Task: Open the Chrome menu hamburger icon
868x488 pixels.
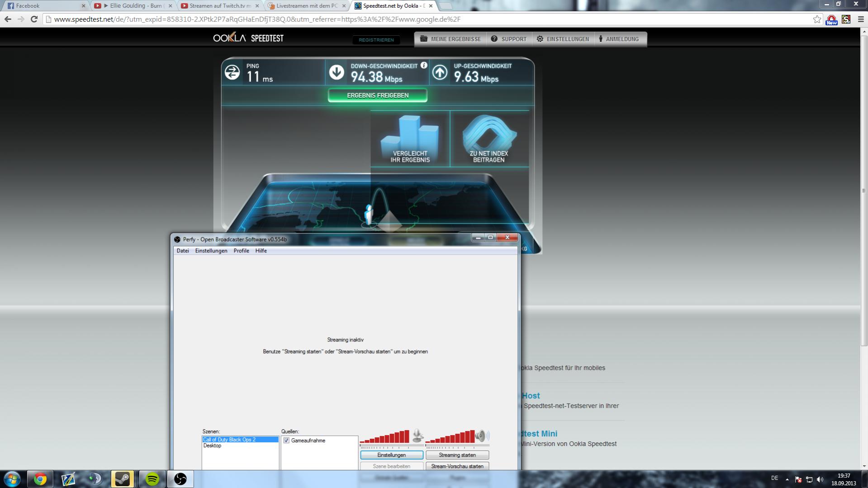Action: (x=860, y=19)
